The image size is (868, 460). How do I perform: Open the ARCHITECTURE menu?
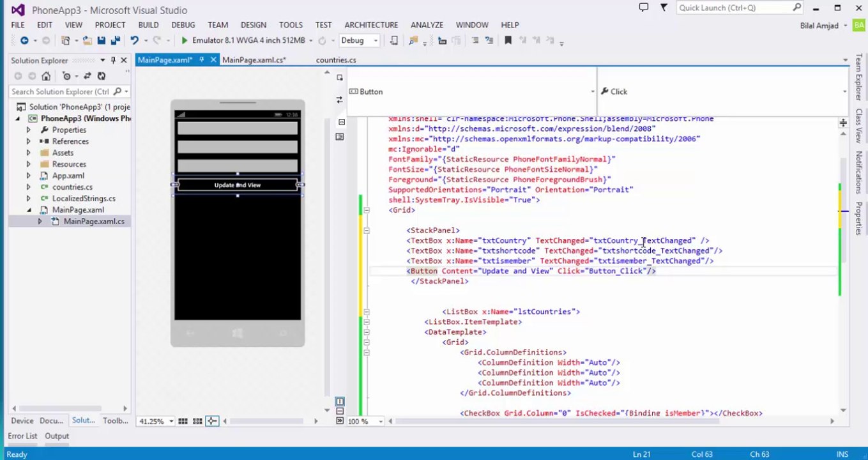pyautogui.click(x=371, y=25)
